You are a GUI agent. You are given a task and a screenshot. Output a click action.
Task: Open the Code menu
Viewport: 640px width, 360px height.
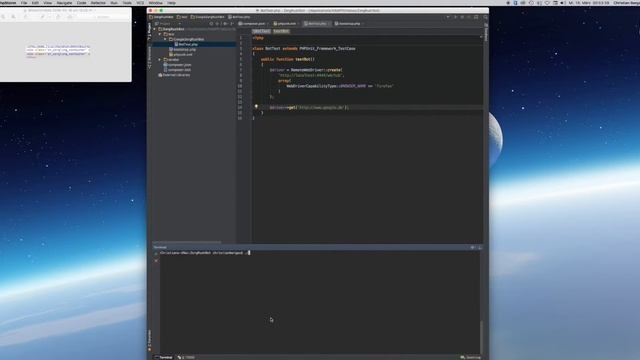pos(82,2)
